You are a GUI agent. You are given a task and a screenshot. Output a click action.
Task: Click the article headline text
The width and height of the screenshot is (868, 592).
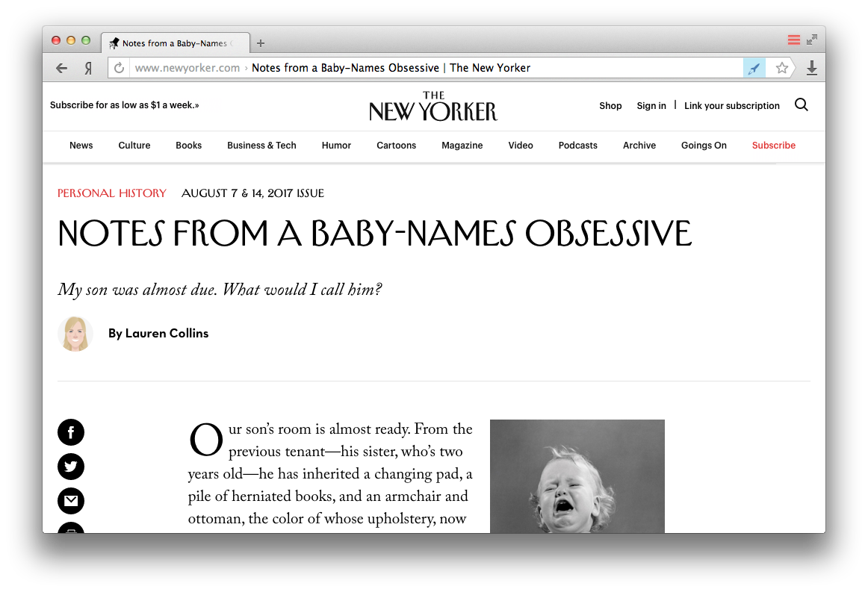(x=375, y=233)
